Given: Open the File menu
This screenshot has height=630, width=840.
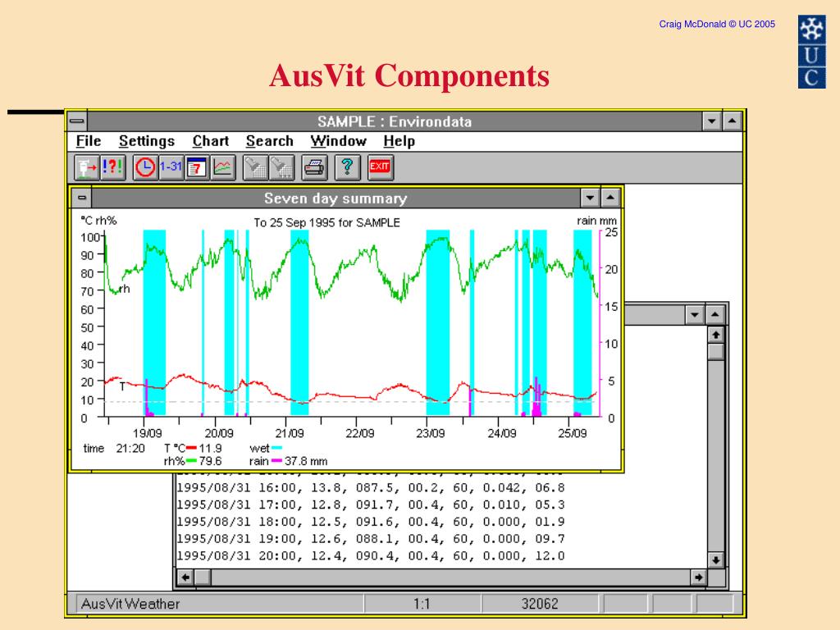Looking at the screenshot, I should click(89, 141).
